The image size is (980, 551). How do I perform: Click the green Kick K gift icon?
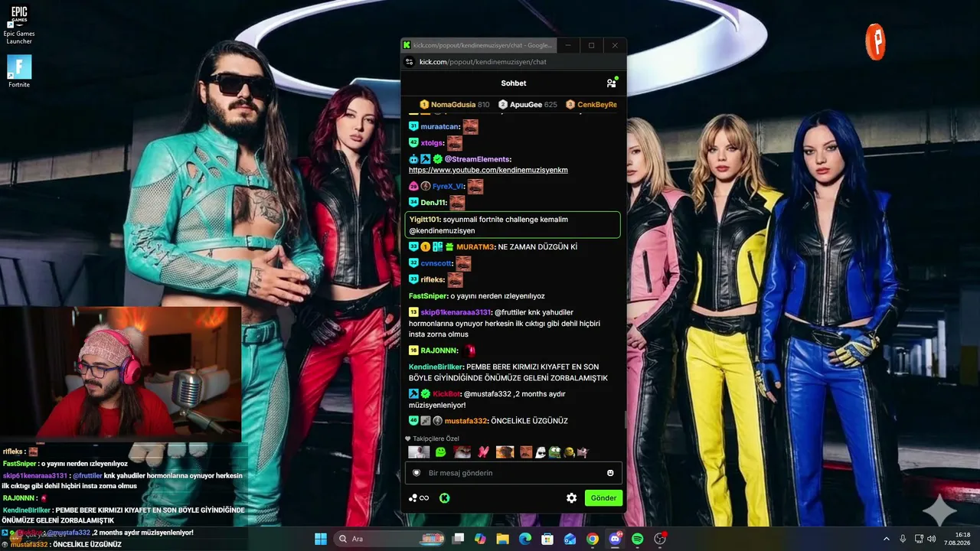coord(444,498)
